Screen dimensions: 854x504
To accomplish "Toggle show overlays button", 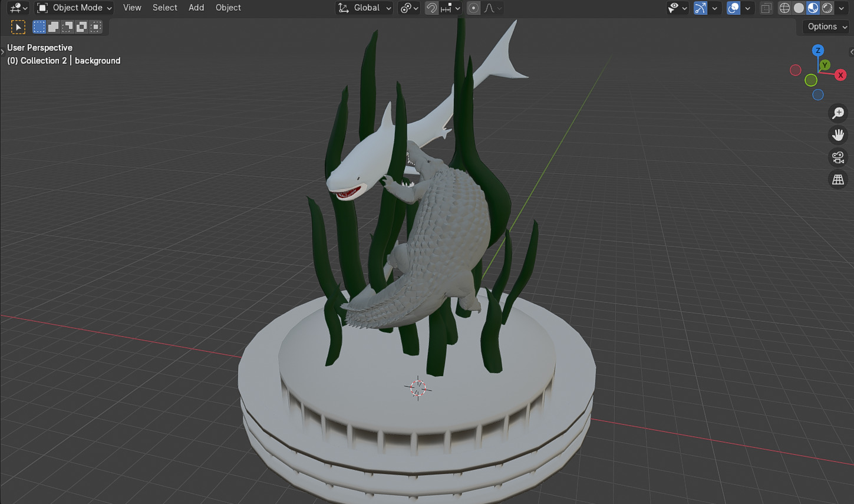I will coord(733,8).
